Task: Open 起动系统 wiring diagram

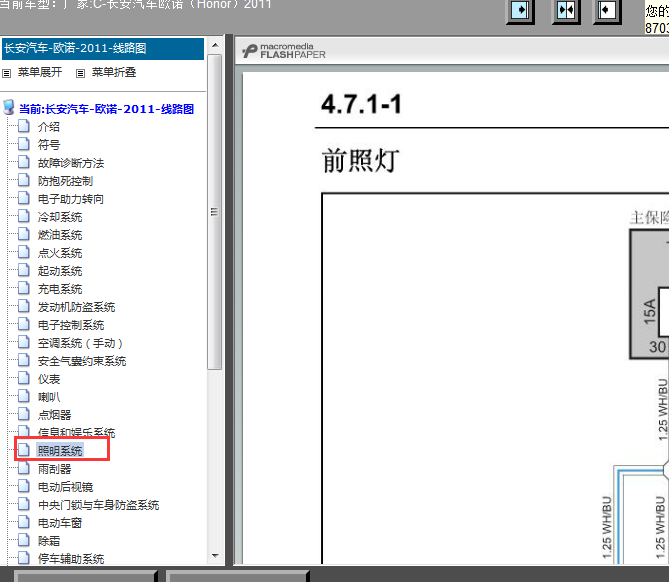Action: [x=60, y=271]
